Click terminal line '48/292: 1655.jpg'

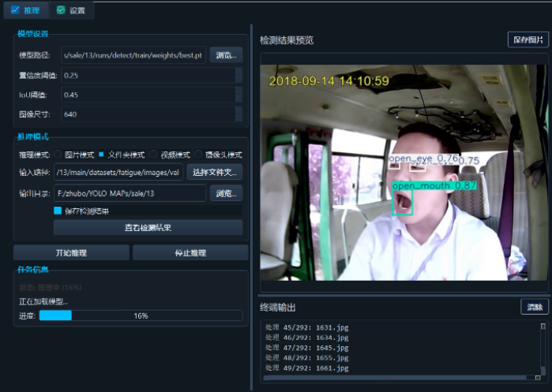[307, 358]
